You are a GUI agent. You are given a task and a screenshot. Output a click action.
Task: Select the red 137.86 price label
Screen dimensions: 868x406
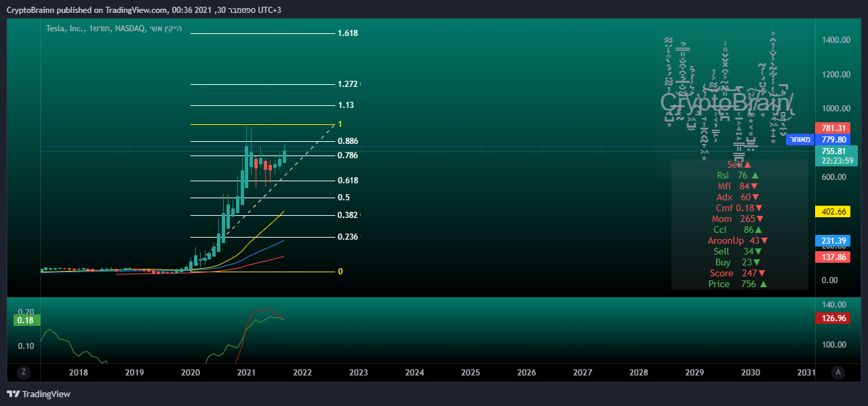click(832, 257)
